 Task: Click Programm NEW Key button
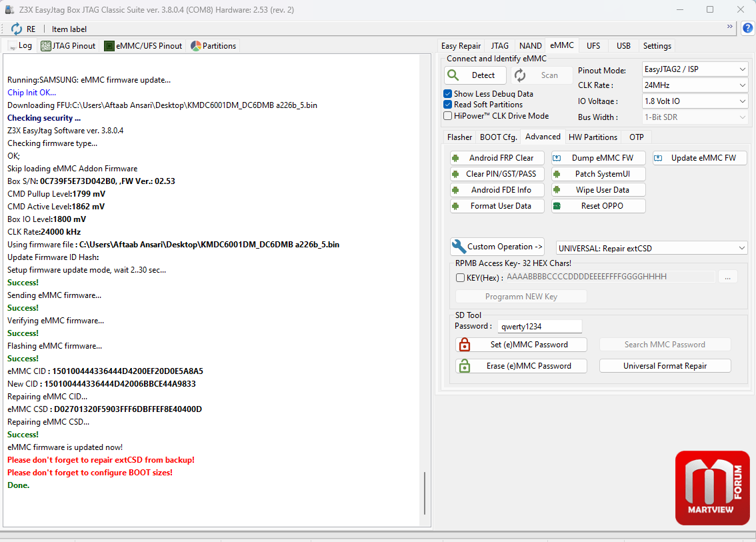[521, 297]
